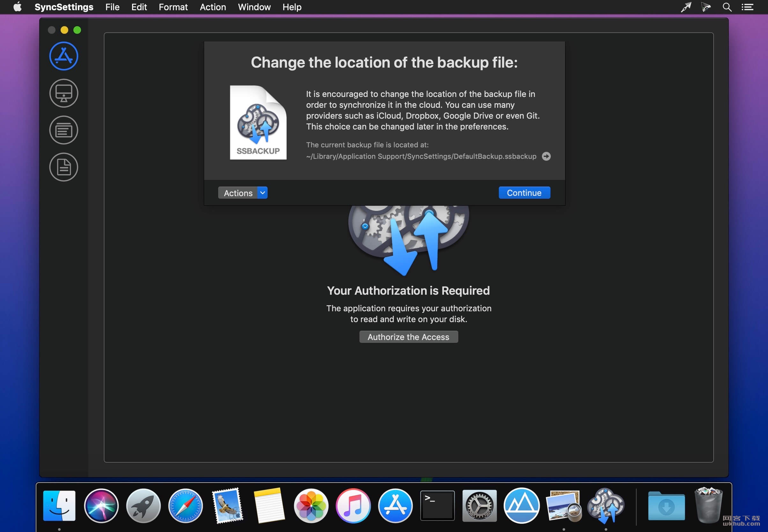Open Preview from the Dock
Viewport: 768px width, 532px height.
click(564, 506)
